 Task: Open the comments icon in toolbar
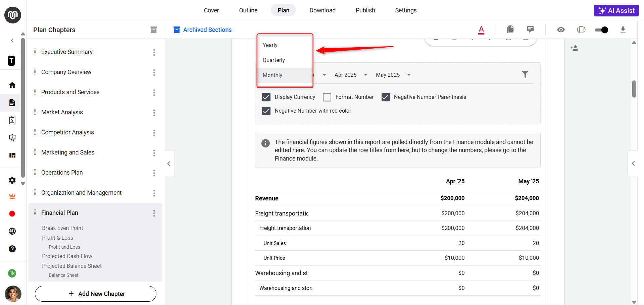(x=530, y=29)
